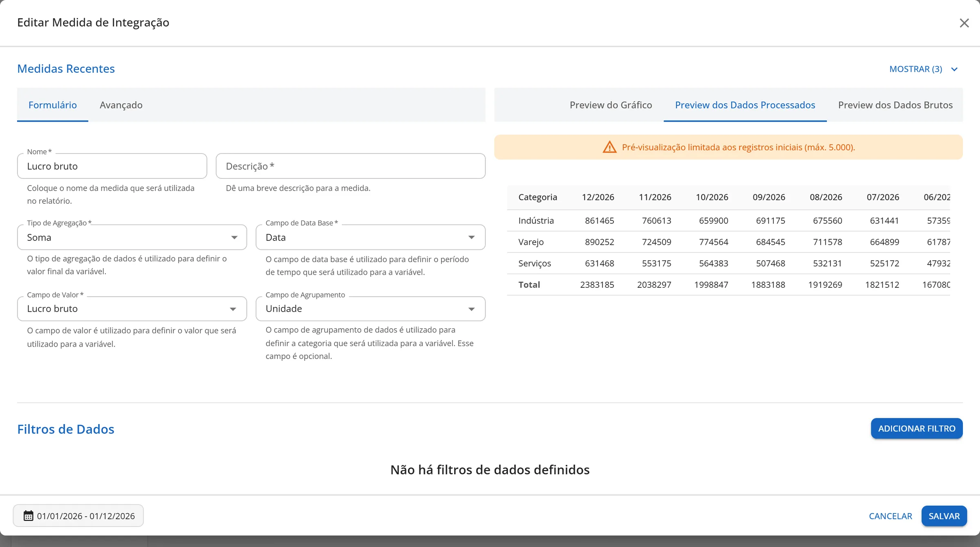Select the Varejo row label

point(531,242)
